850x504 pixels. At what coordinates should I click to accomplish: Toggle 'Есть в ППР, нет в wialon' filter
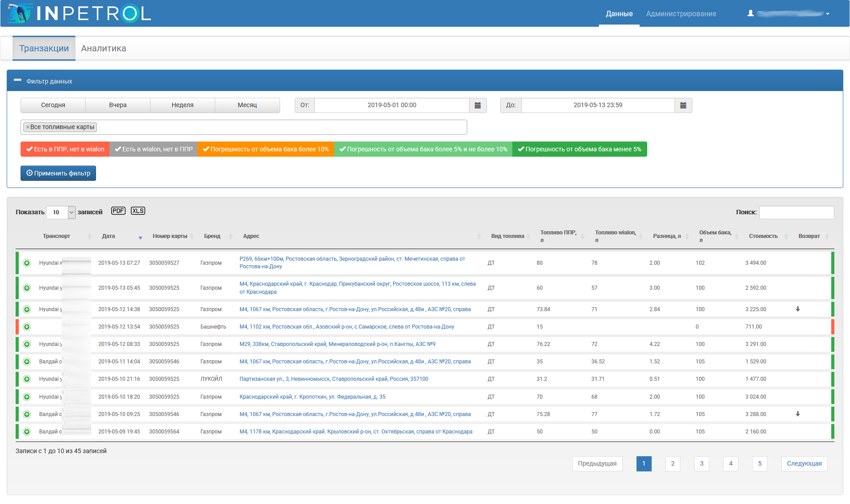click(x=65, y=149)
